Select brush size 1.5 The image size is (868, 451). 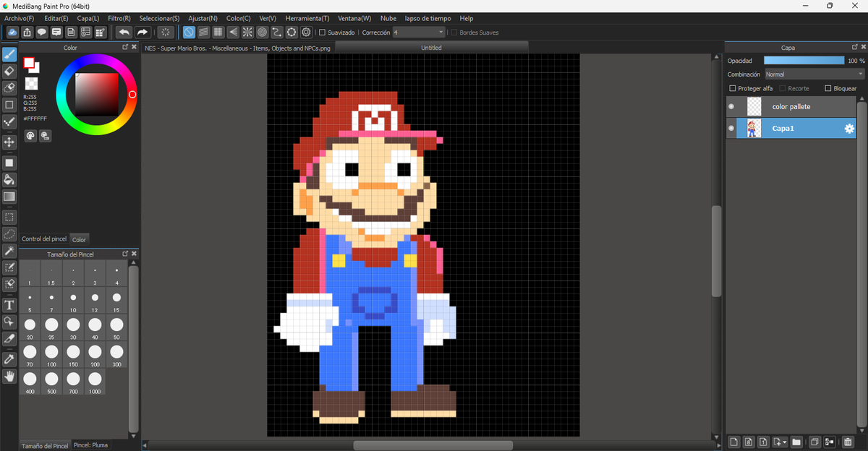pos(51,274)
